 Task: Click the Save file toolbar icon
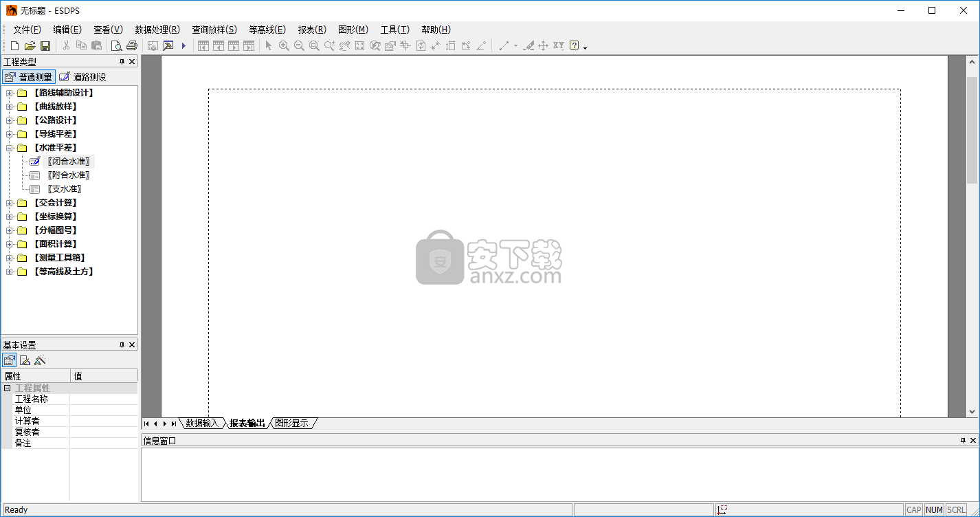click(45, 46)
